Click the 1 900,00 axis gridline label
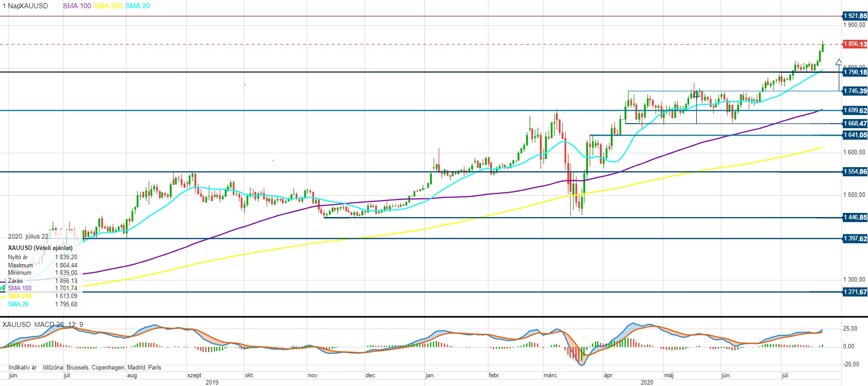The height and width of the screenshot is (386, 868). [854, 25]
